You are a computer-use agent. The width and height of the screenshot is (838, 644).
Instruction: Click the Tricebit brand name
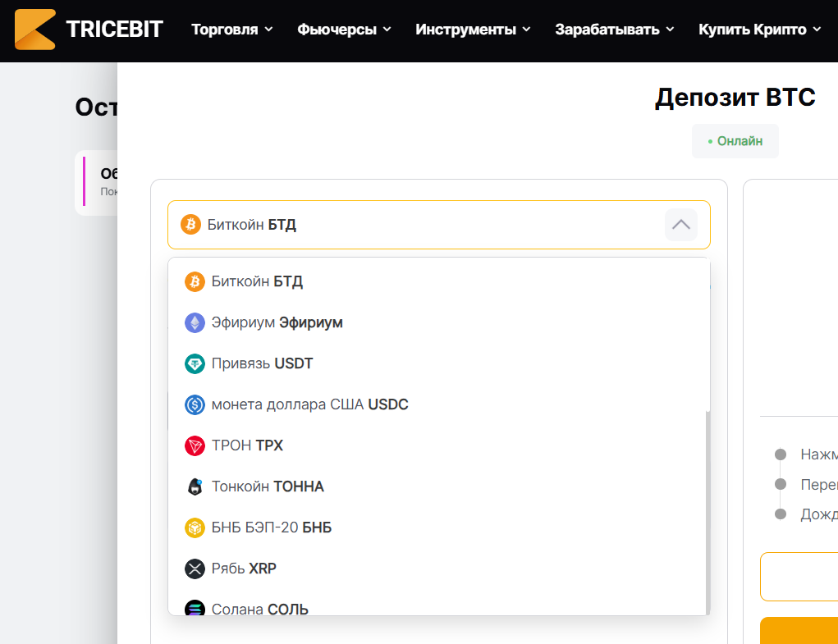pos(114,30)
